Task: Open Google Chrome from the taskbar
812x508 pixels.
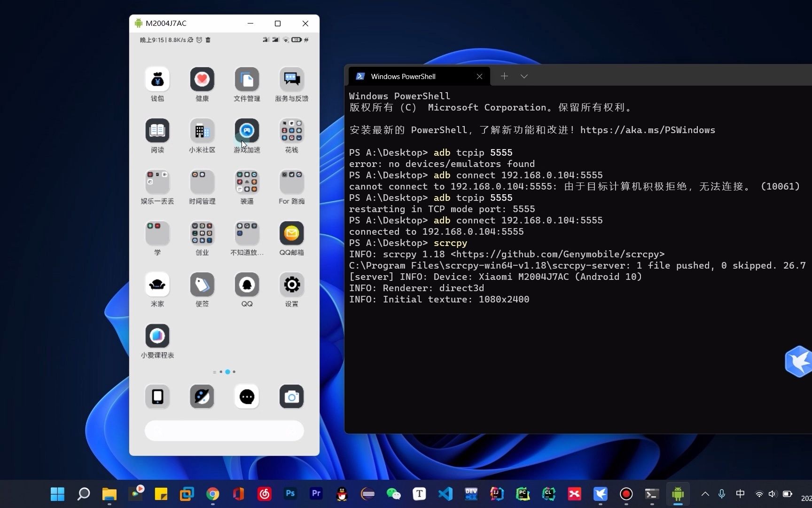Action: pos(212,494)
